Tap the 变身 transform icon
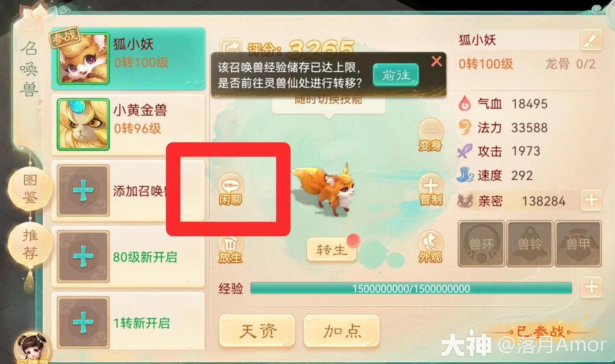 coord(430,135)
